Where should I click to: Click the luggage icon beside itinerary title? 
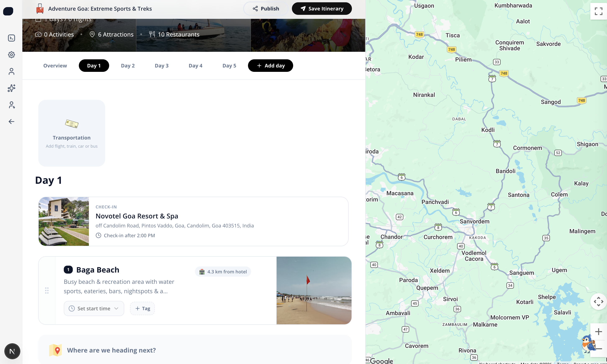[40, 9]
